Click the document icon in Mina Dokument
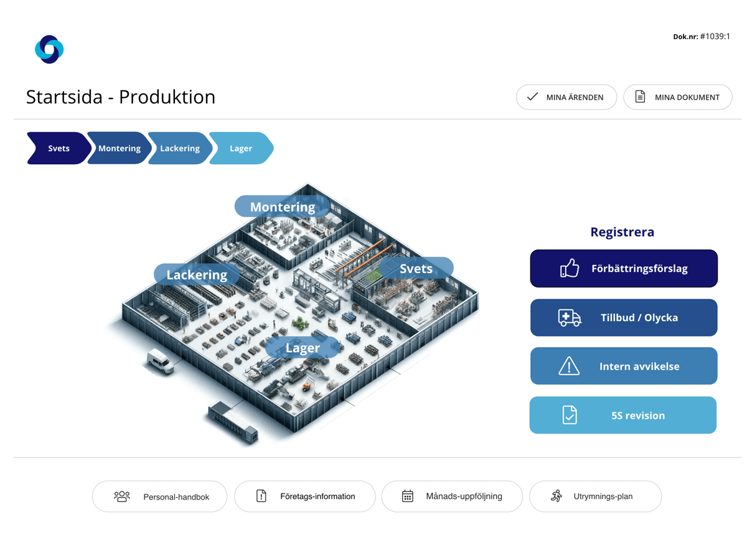This screenshot has height=560, width=747. [x=640, y=97]
